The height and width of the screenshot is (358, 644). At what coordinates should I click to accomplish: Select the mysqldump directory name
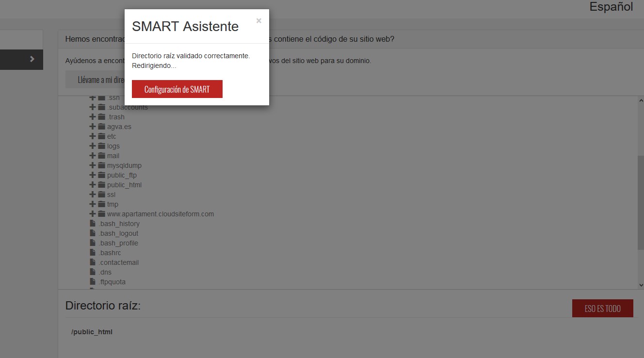click(x=124, y=165)
